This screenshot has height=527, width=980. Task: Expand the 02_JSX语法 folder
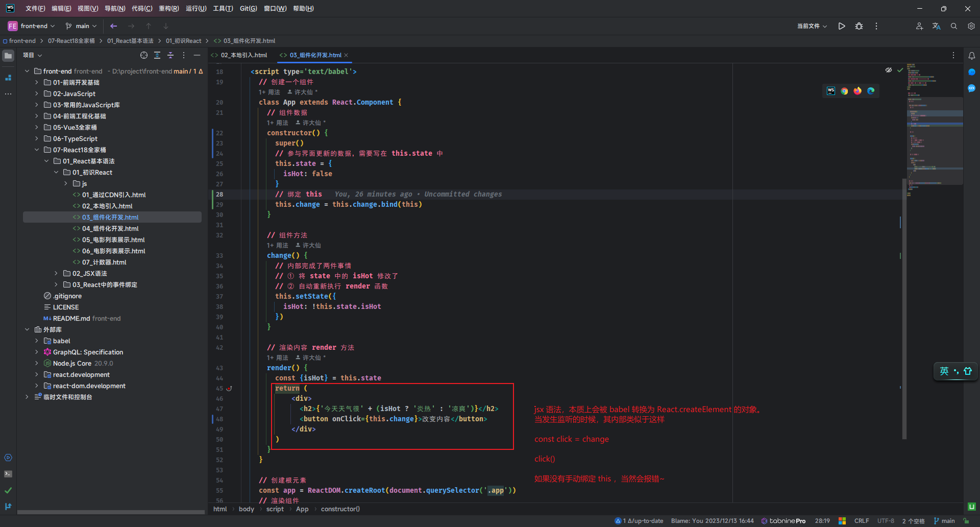click(x=56, y=274)
